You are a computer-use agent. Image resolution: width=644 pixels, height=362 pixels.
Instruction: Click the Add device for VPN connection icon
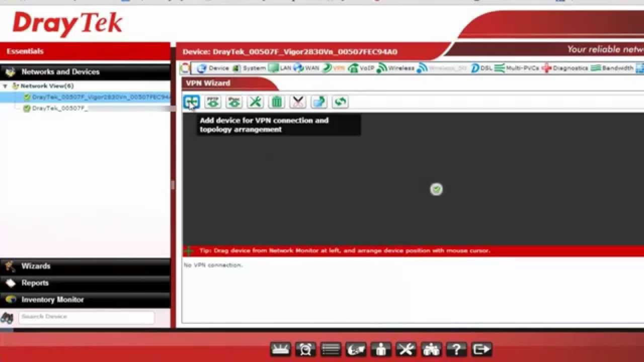point(192,102)
